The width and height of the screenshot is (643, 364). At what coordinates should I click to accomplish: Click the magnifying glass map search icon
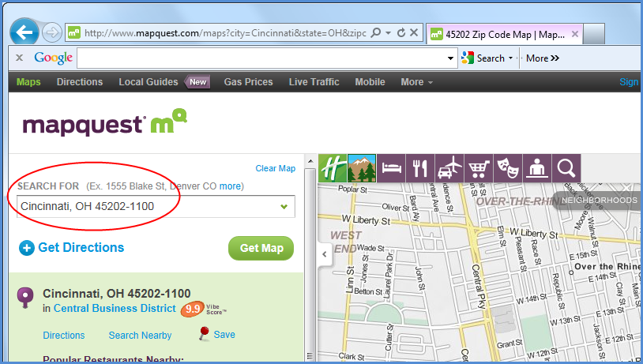point(566,168)
